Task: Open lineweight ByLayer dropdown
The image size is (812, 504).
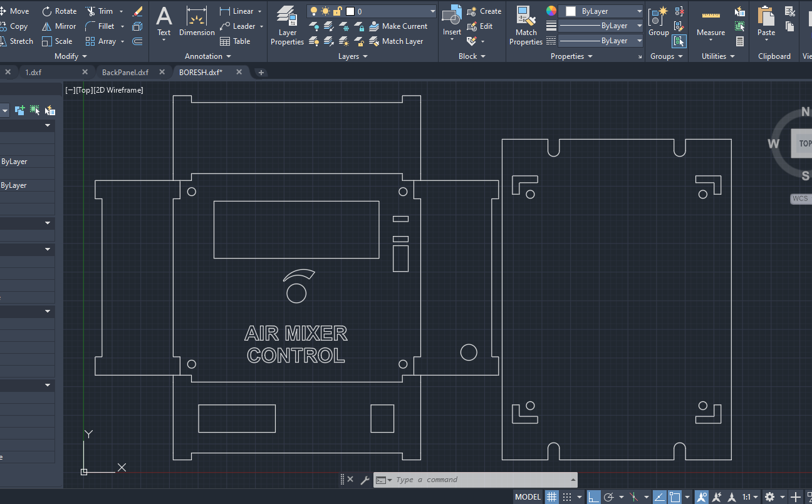Action: coord(601,26)
